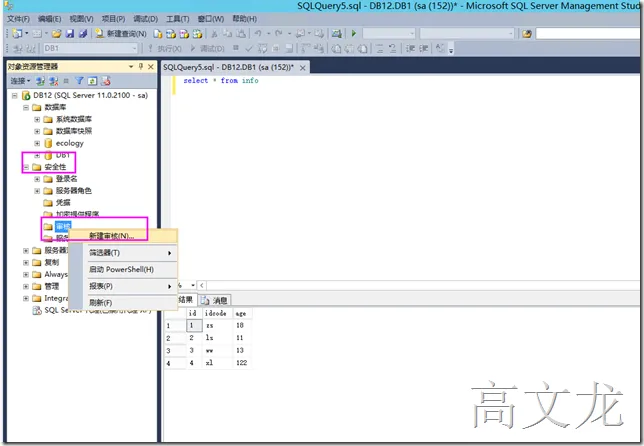Screen dimensions: 644x446
Task: Collapse the 数据库 folder node
Action: (26, 108)
